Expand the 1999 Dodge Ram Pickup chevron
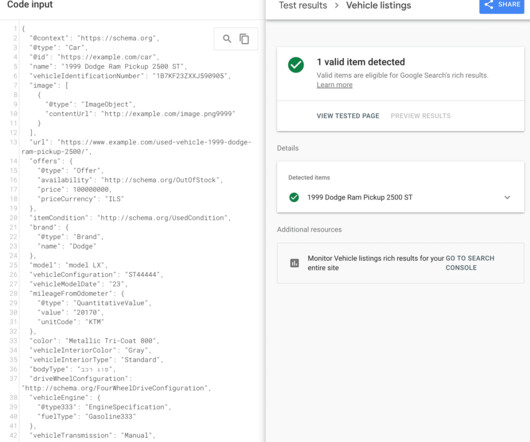This screenshot has height=442, width=530. (507, 197)
